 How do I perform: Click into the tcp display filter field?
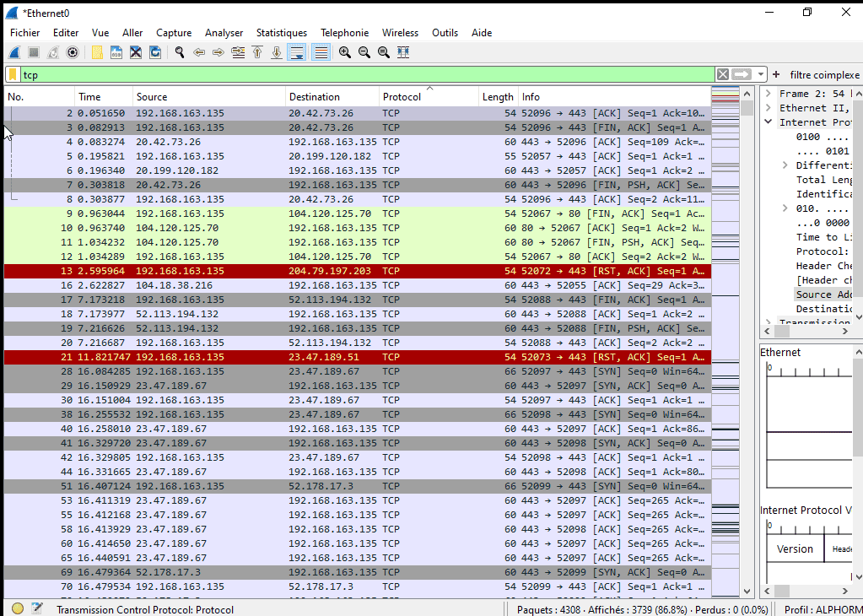tap(368, 74)
